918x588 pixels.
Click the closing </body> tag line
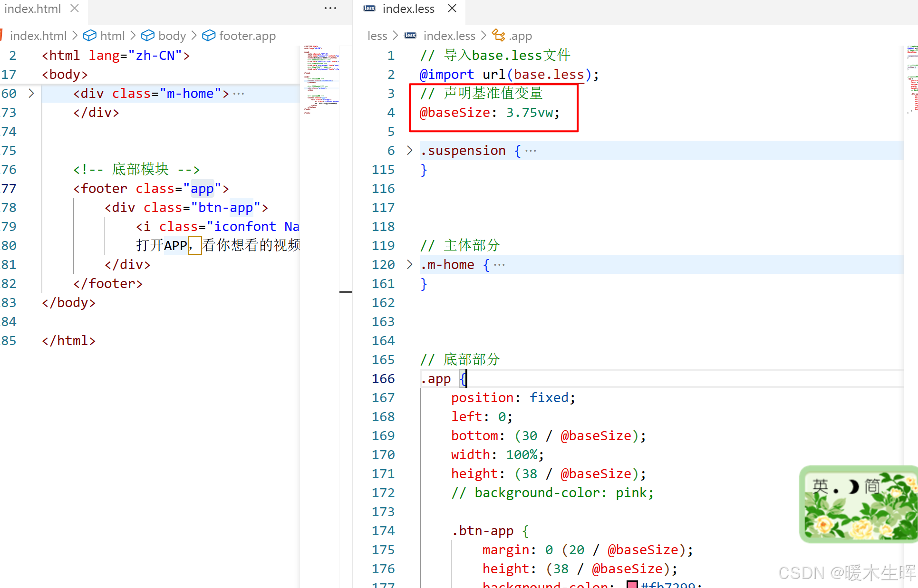[68, 302]
